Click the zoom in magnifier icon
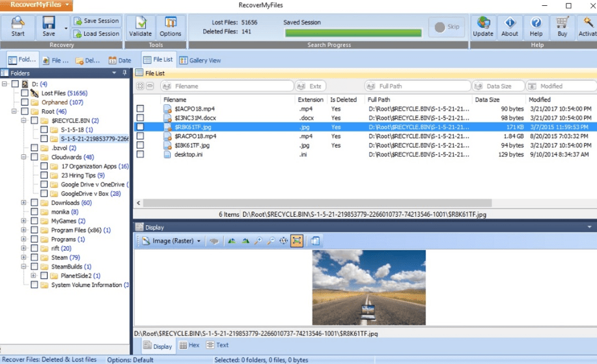Screen dimensions: 597x364 258,241
